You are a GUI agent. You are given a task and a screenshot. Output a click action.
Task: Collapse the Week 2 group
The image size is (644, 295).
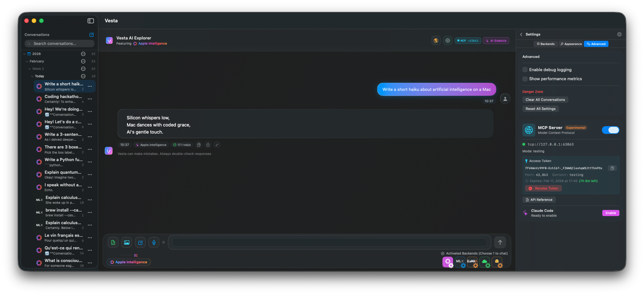(30, 69)
